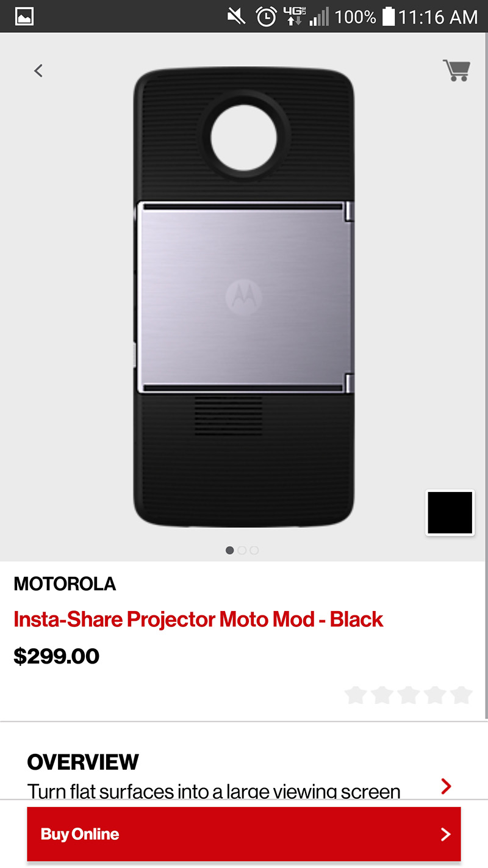488x868 pixels.
Task: Select the second image carousel dot
Action: click(242, 550)
